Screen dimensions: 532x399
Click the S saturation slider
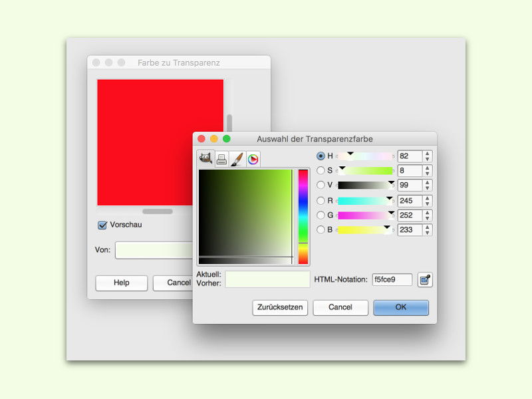365,170
